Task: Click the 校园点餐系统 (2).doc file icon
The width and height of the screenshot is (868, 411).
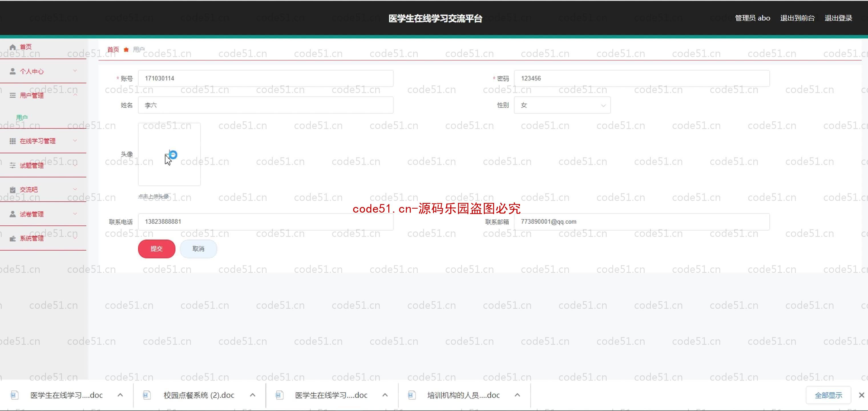Action: pyautogui.click(x=147, y=395)
